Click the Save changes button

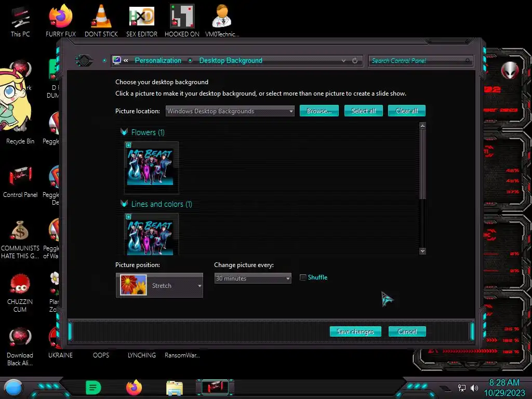tap(355, 331)
